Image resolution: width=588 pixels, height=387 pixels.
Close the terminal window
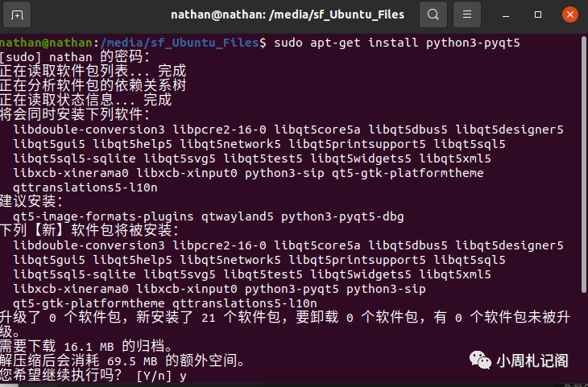click(x=570, y=14)
